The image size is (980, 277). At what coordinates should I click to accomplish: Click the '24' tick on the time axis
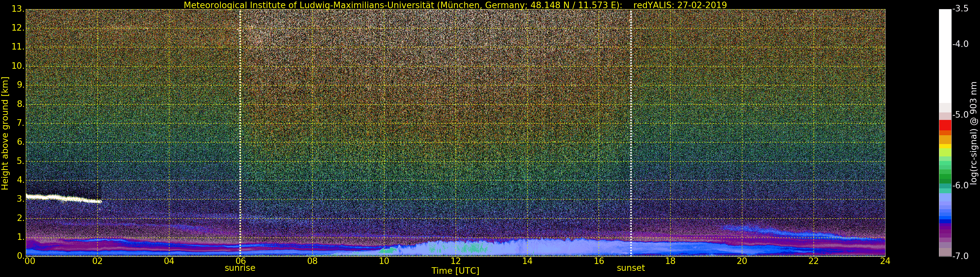click(x=885, y=261)
